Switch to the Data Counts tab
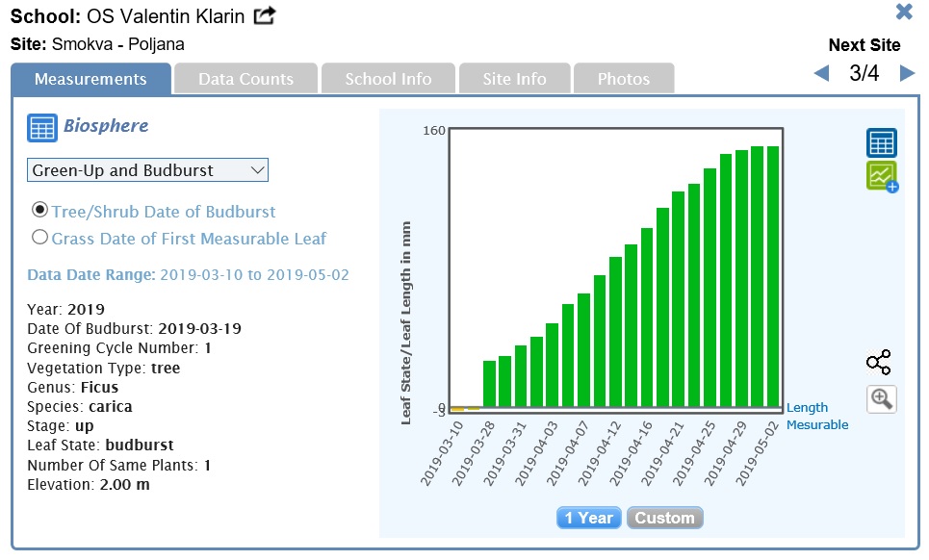929x560 pixels. (245, 79)
